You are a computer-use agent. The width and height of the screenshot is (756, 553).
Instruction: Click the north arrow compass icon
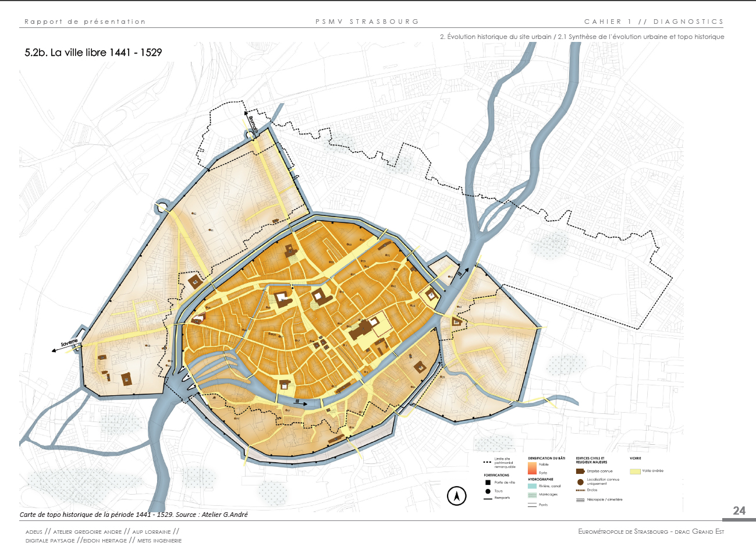click(457, 496)
